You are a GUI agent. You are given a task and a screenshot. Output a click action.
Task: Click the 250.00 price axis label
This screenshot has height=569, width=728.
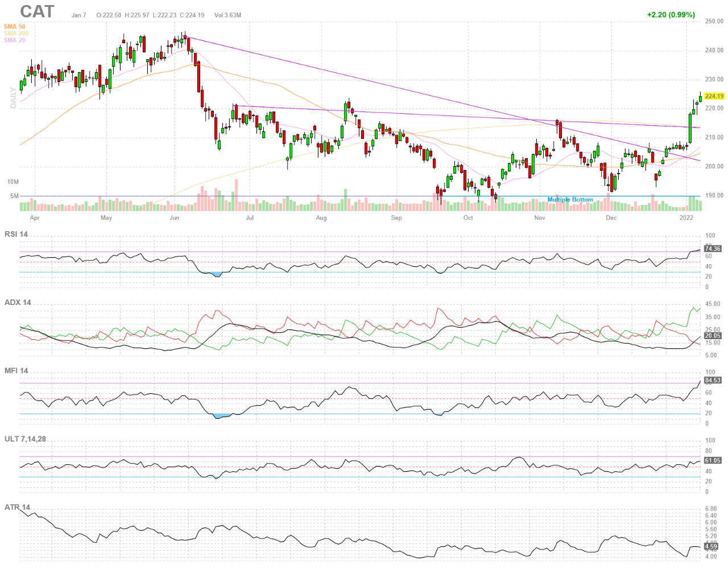714,22
